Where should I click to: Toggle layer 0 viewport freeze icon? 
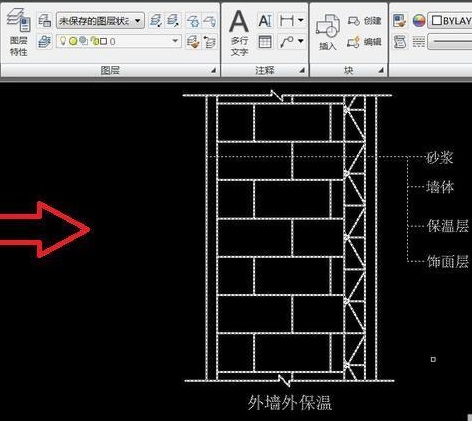tap(84, 41)
